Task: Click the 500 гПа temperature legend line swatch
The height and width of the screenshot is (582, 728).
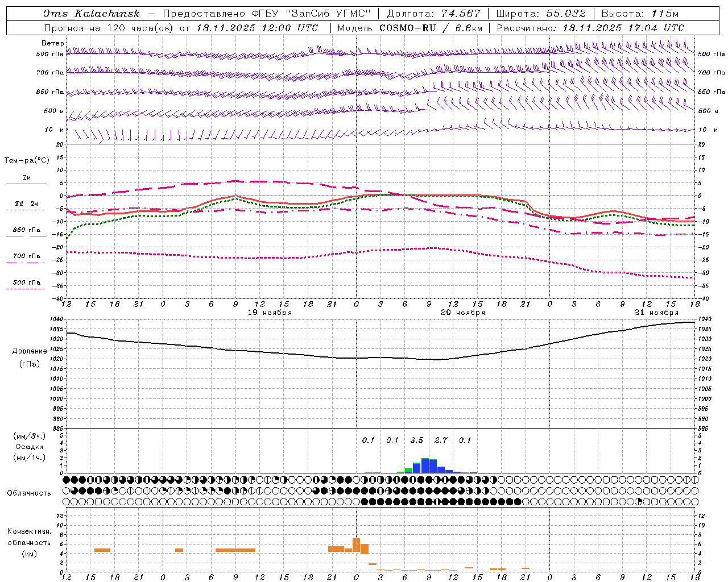Action: click(x=25, y=289)
